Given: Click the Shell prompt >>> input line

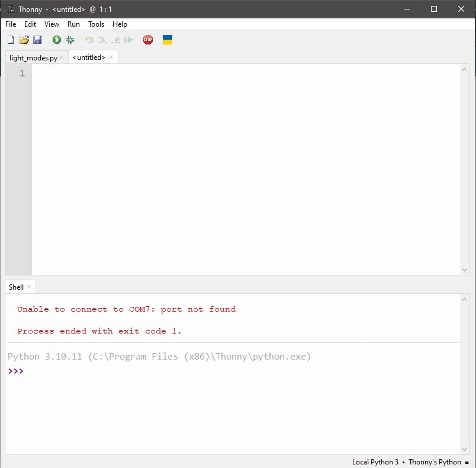Looking at the screenshot, I should point(234,371).
